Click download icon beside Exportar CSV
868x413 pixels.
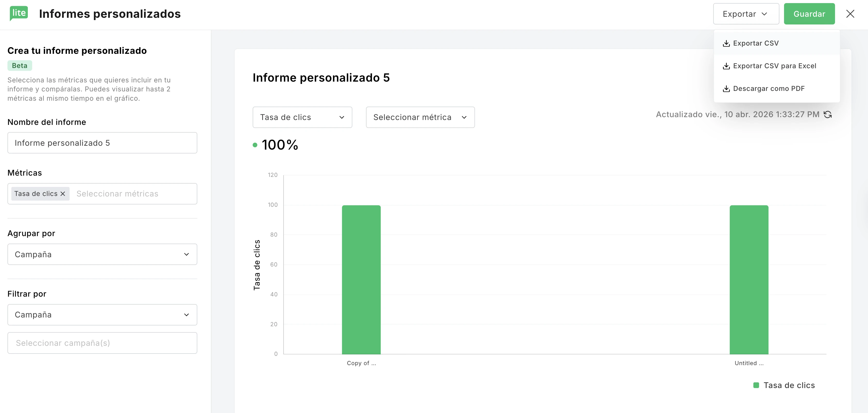click(x=726, y=44)
